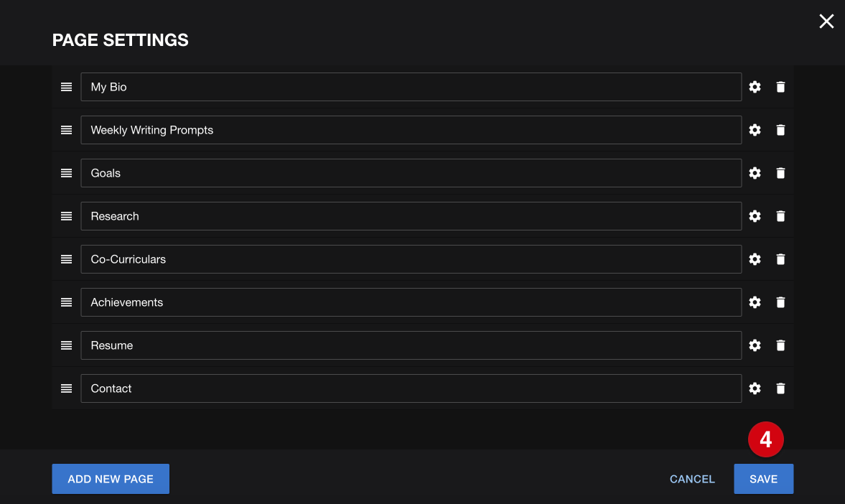Open settings gear for My Bio page

pos(755,87)
